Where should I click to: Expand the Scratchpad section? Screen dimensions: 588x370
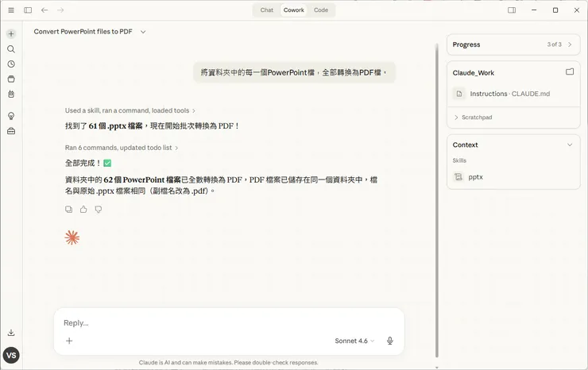pos(473,118)
